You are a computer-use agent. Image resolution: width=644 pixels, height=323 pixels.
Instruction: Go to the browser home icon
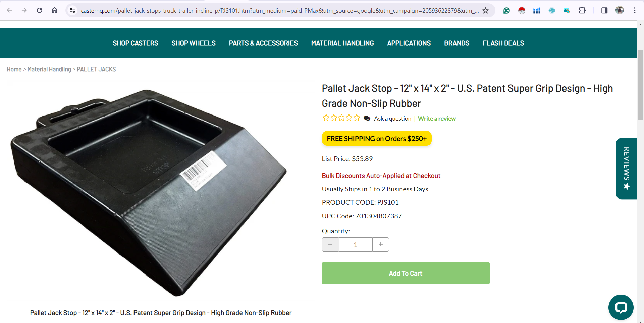pos(54,10)
